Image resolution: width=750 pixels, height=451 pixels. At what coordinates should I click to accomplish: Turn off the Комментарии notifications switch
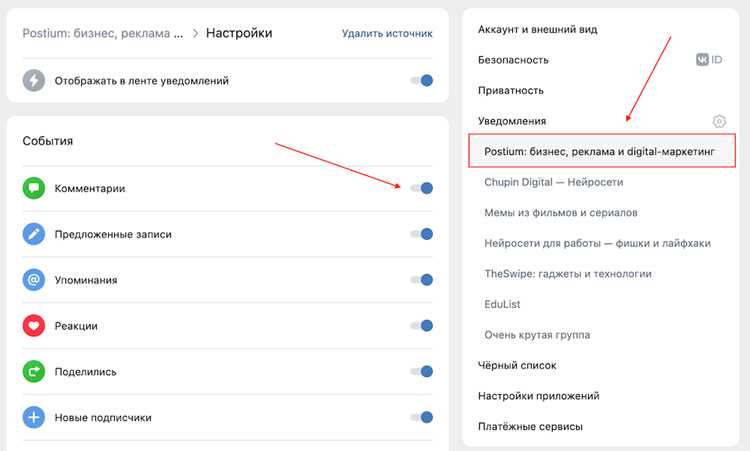pyautogui.click(x=422, y=188)
